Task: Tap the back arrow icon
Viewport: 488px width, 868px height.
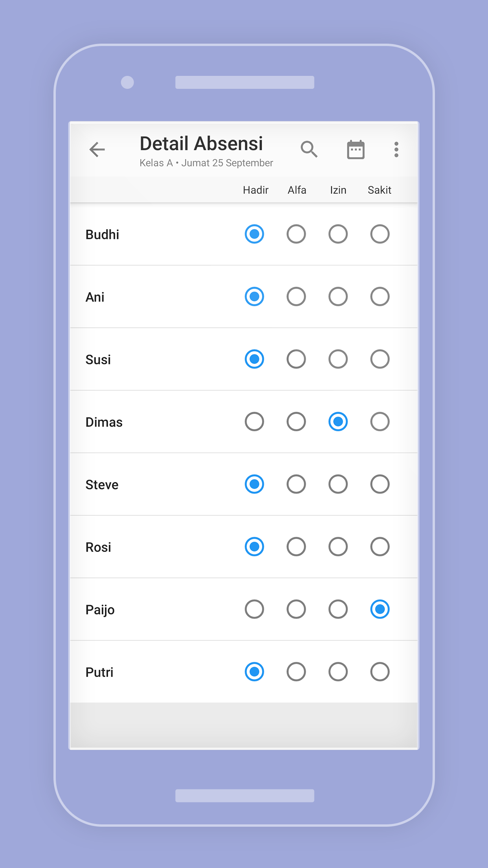Action: 97,149
